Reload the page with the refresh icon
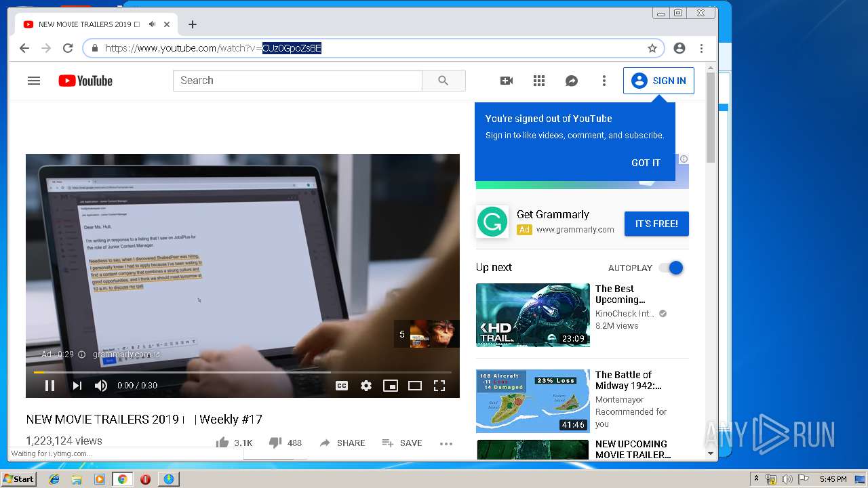 point(68,48)
